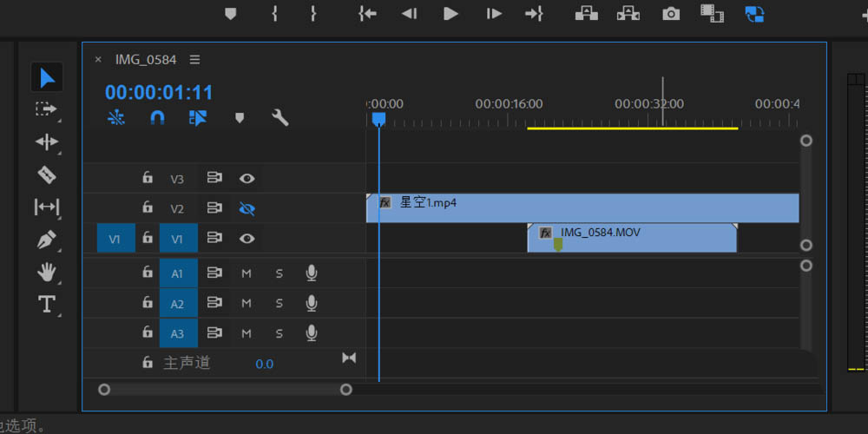
Task: Toggle V3 track lock
Action: [148, 178]
